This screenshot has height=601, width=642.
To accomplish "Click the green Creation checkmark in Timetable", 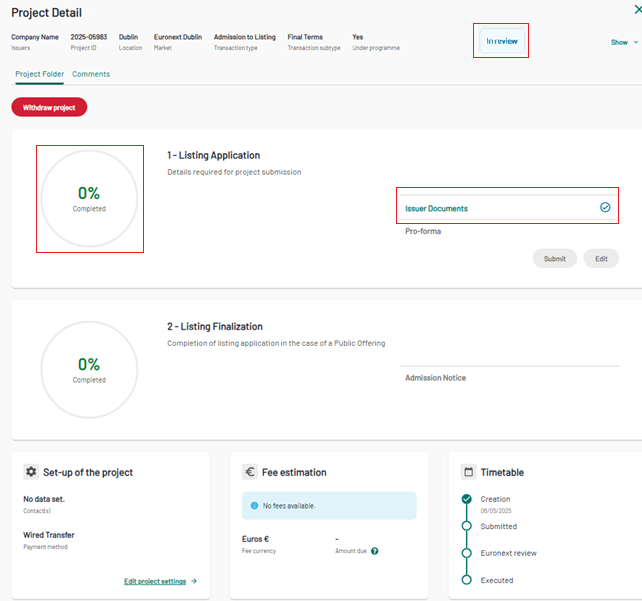I will point(466,499).
